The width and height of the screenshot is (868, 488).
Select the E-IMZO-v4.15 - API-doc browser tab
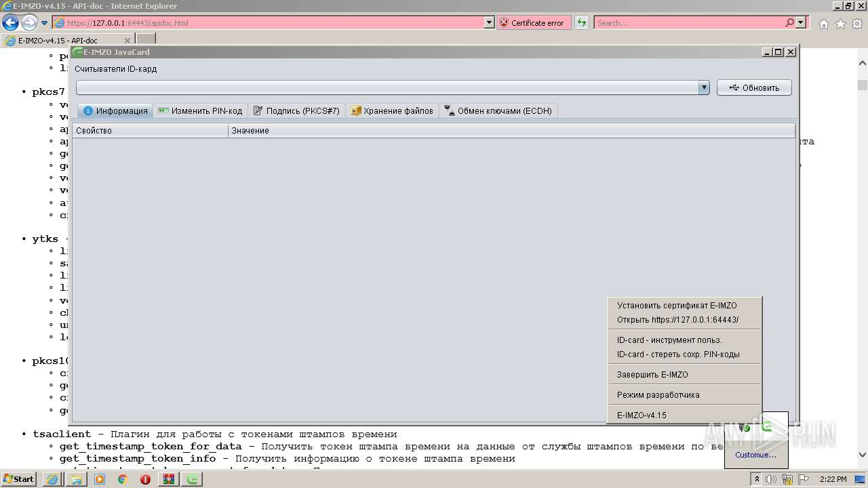(68, 41)
